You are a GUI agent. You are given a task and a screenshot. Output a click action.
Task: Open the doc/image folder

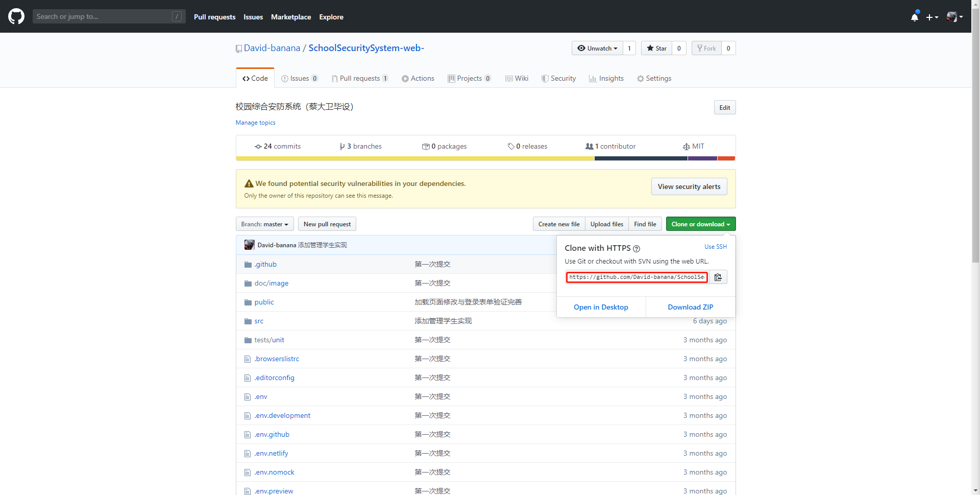click(272, 283)
